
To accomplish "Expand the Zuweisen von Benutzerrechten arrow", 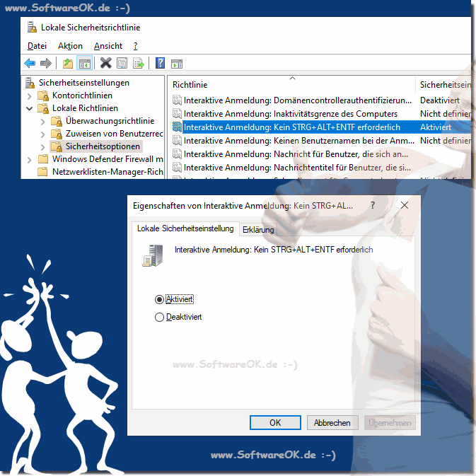I will [x=43, y=134].
